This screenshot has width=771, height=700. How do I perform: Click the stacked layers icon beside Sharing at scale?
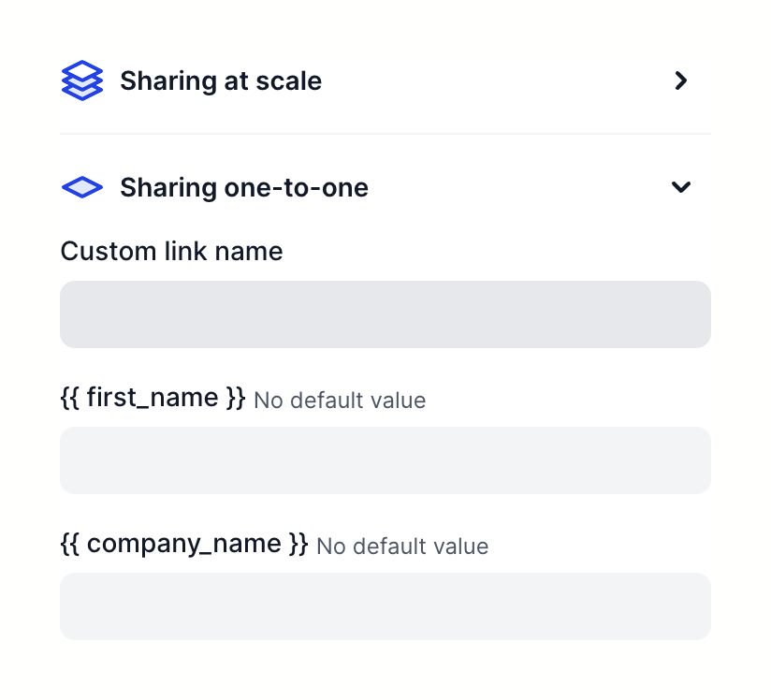pyautogui.click(x=82, y=80)
